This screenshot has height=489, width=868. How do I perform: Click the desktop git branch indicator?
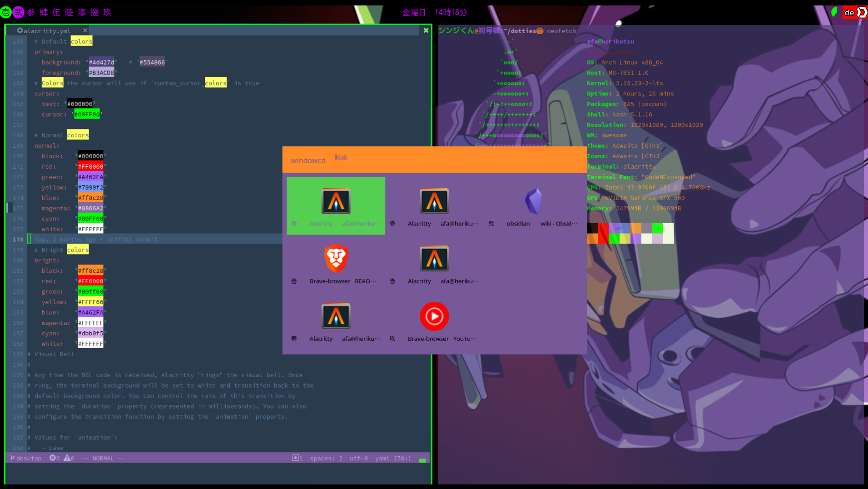coord(26,458)
